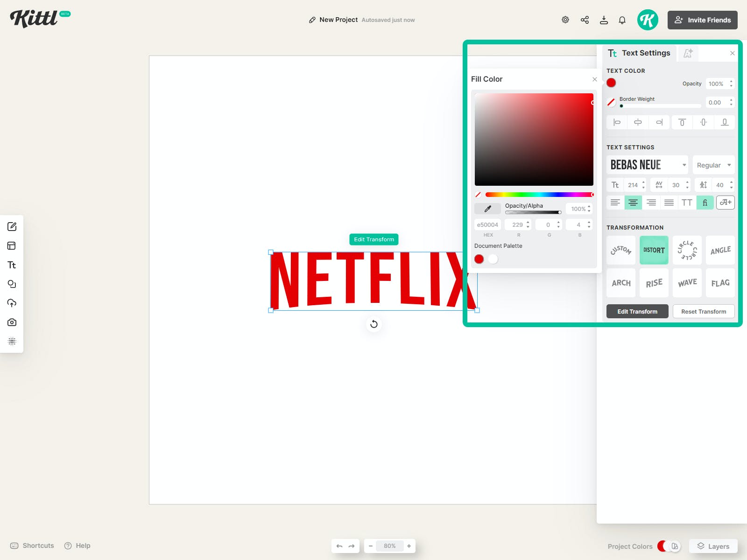Undo the last action
Screen dimensions: 747x560
(x=339, y=546)
